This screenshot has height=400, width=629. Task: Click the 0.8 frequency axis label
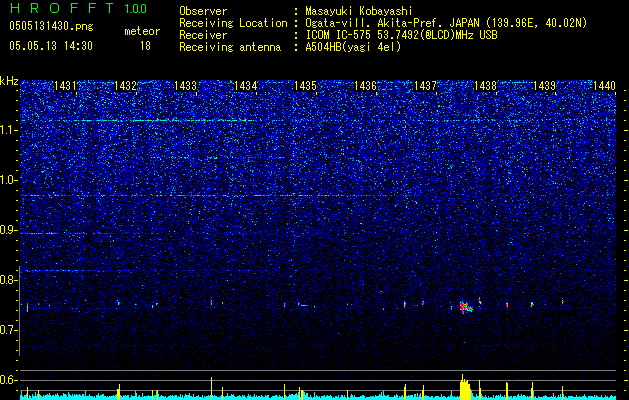[8, 280]
